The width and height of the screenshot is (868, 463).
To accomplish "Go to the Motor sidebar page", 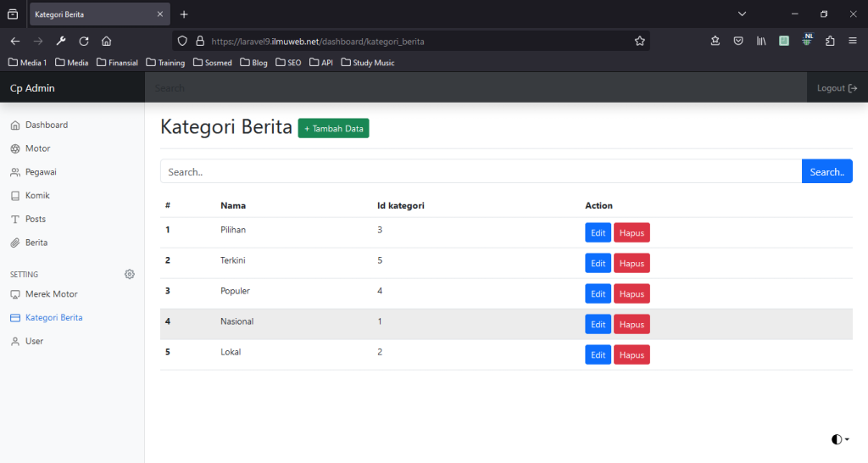I will coord(37,148).
